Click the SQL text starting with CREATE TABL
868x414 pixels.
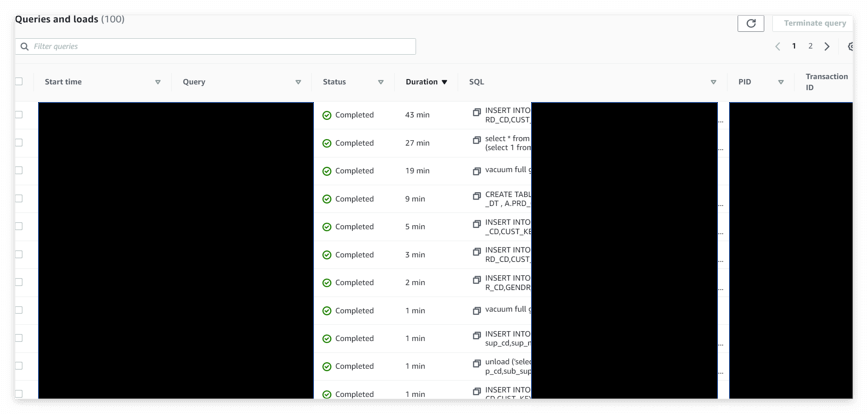pyautogui.click(x=508, y=199)
